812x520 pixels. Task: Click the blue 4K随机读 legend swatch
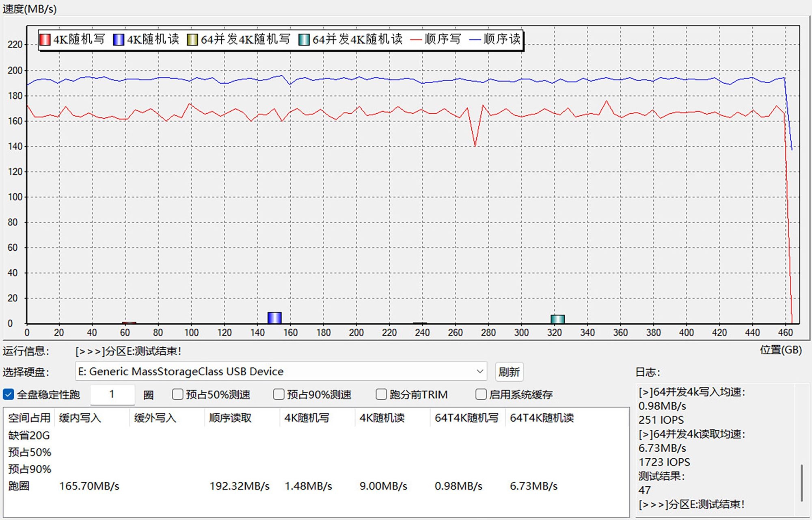[119, 39]
